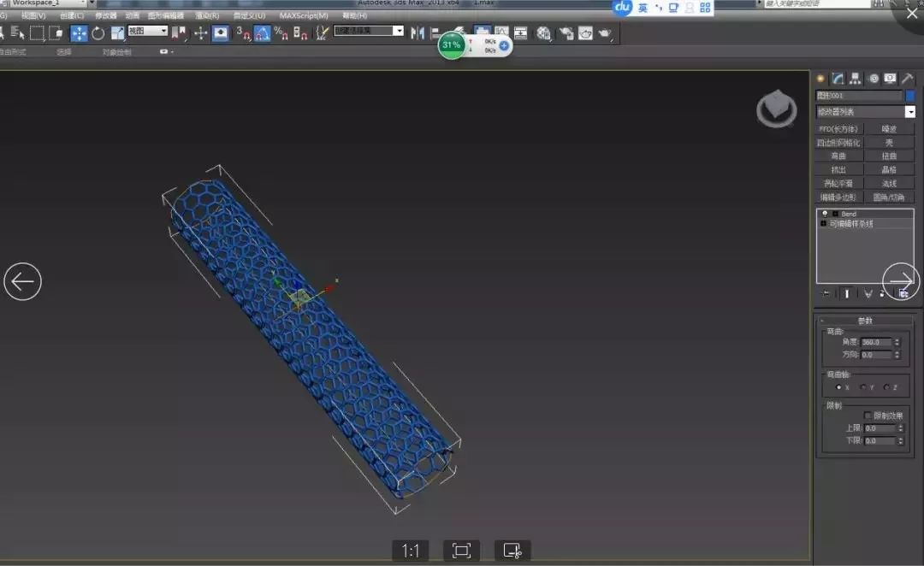Enable the 限制效果 limit effect checkbox
Image resolution: width=924 pixels, height=566 pixels.
(868, 416)
